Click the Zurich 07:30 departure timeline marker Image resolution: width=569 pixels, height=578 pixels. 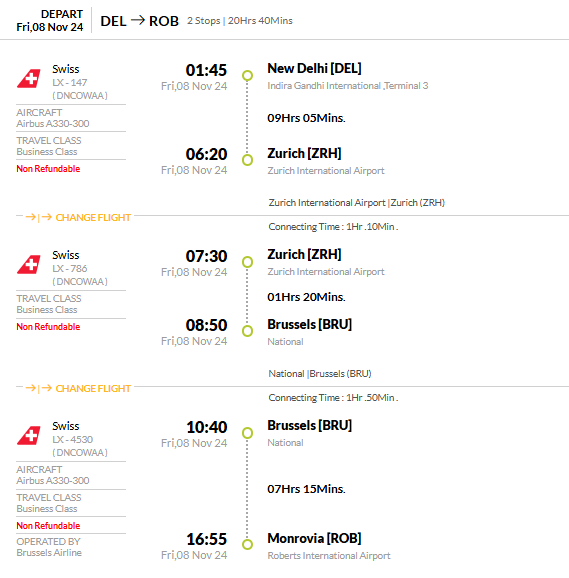247,262
